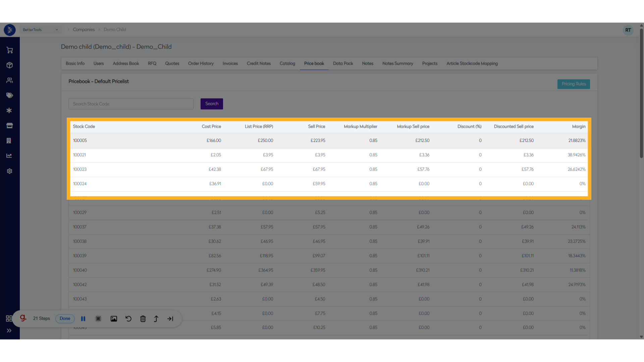Screen dimensions: 644x362
Task: Switch to the Catalog tab
Action: (x=287, y=64)
